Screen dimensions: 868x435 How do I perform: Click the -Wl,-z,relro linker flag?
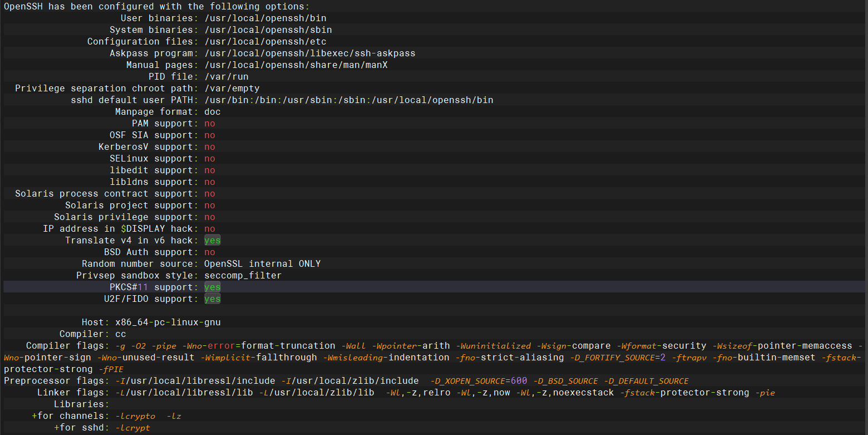click(417, 393)
